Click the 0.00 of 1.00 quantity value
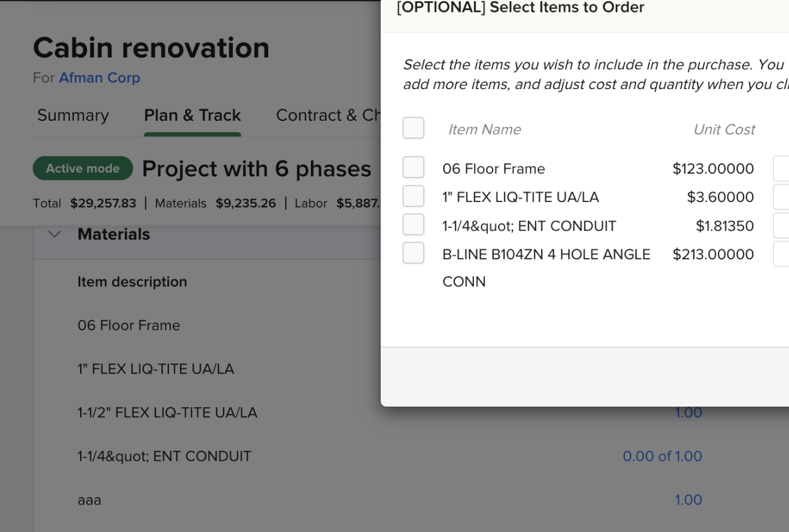This screenshot has width=789, height=532. pos(662,456)
